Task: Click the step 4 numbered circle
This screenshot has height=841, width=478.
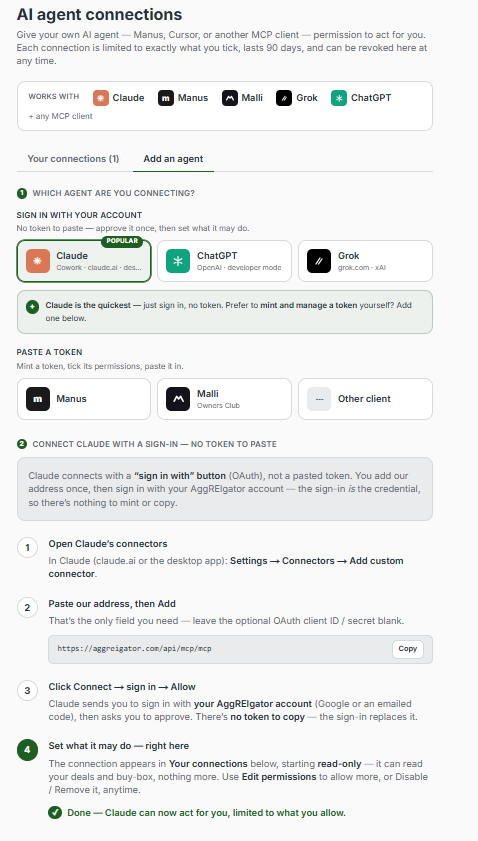Action: click(27, 750)
